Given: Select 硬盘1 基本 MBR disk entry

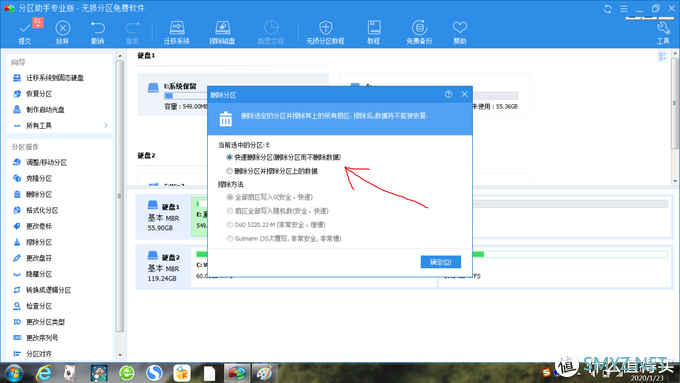Looking at the screenshot, I should [x=163, y=216].
